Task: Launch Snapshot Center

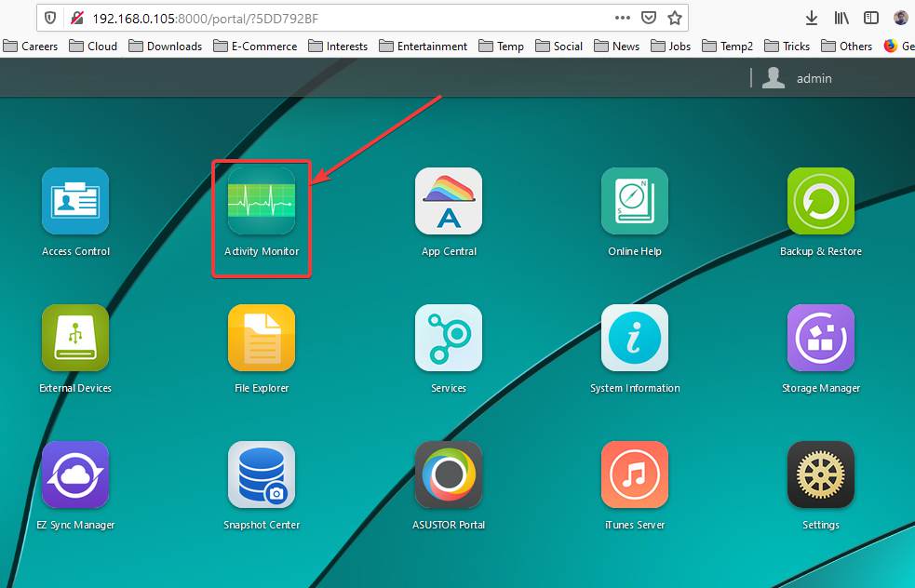Action: point(262,474)
